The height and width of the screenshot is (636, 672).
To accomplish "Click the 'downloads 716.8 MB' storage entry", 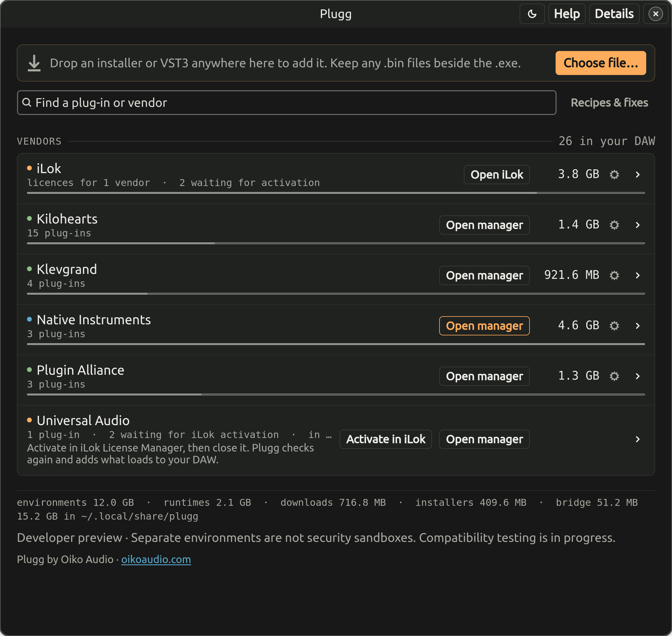I will click(333, 502).
